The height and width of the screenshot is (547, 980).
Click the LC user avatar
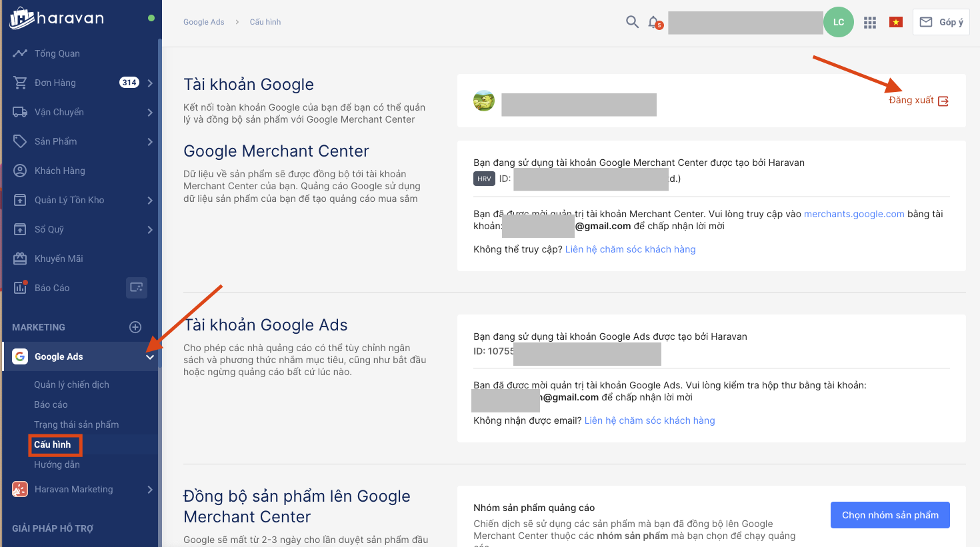839,22
